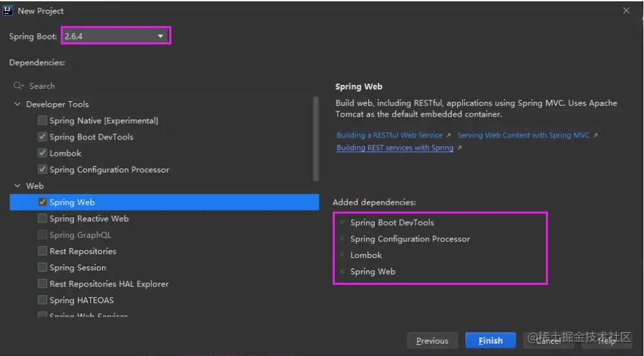Uncheck the Lombok dependency checkbox
This screenshot has width=644, height=356.
coord(42,153)
